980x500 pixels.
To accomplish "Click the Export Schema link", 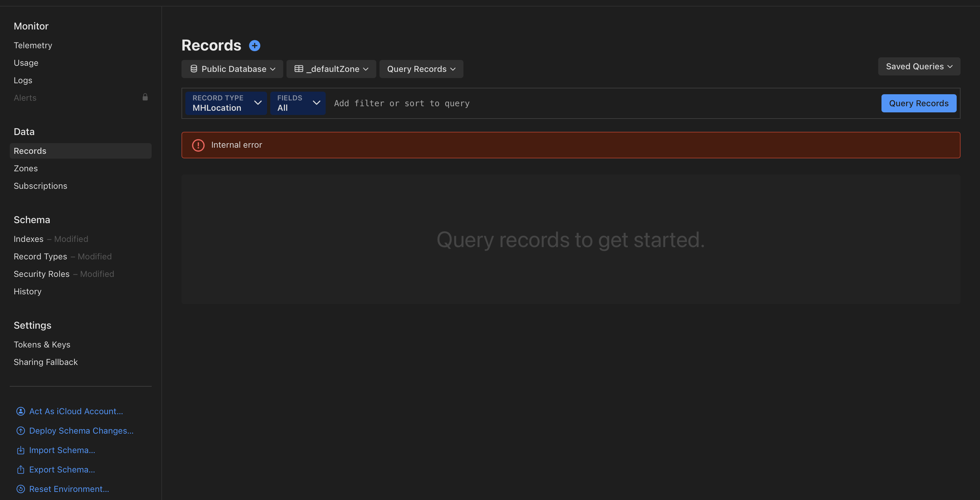I will click(x=62, y=470).
